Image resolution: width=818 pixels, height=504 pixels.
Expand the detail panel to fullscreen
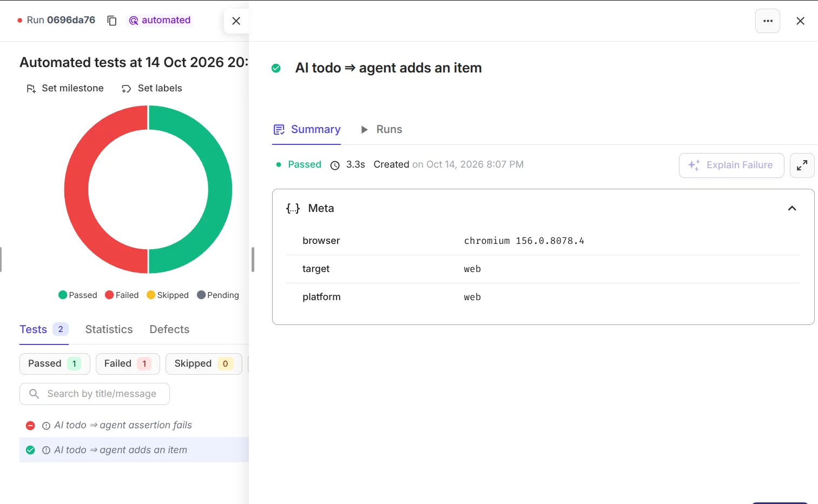point(802,165)
